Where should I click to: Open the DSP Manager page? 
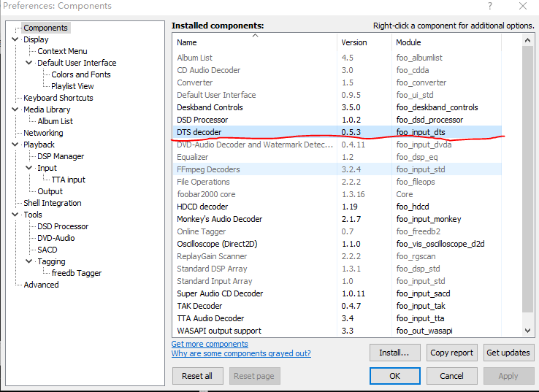pyautogui.click(x=61, y=156)
